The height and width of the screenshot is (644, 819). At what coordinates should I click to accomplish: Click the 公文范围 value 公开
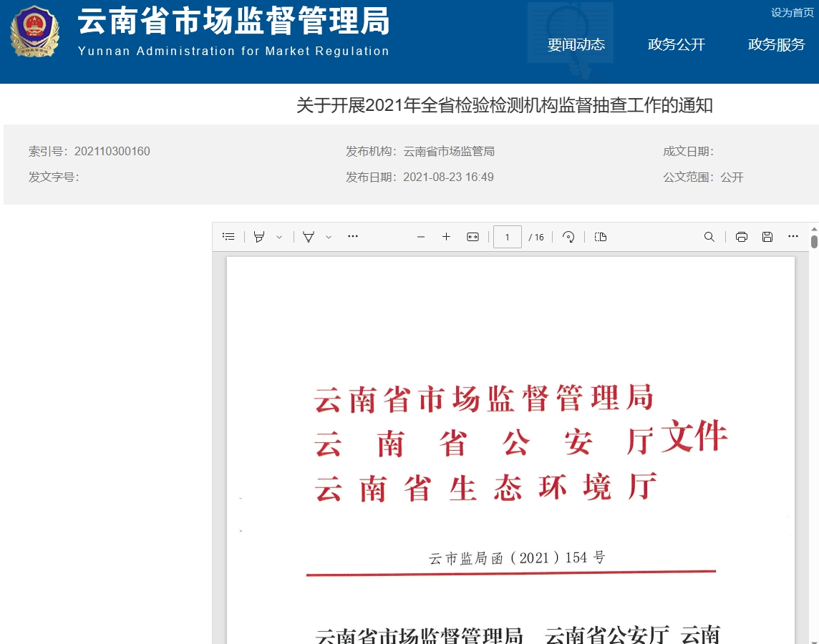click(732, 177)
